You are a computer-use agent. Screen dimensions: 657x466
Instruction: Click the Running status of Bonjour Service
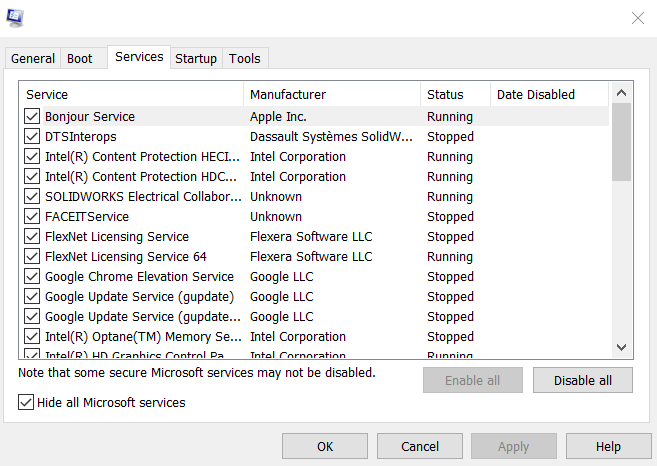[x=450, y=116]
